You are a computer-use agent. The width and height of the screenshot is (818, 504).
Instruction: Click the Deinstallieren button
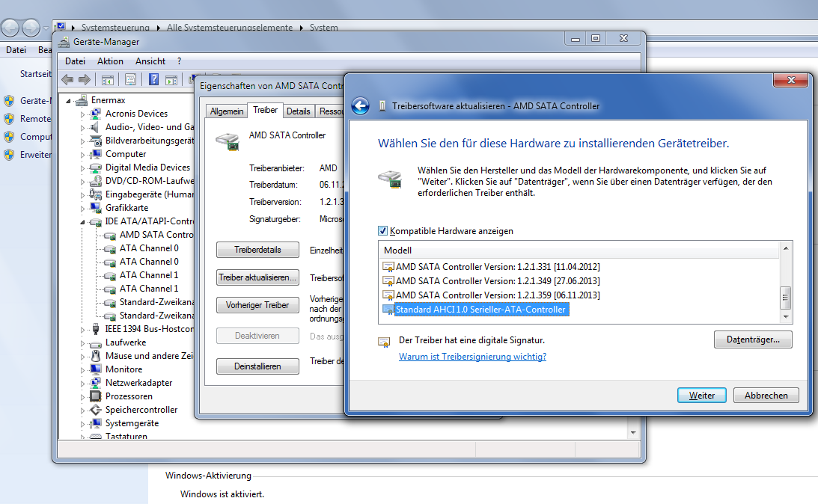[x=257, y=366]
